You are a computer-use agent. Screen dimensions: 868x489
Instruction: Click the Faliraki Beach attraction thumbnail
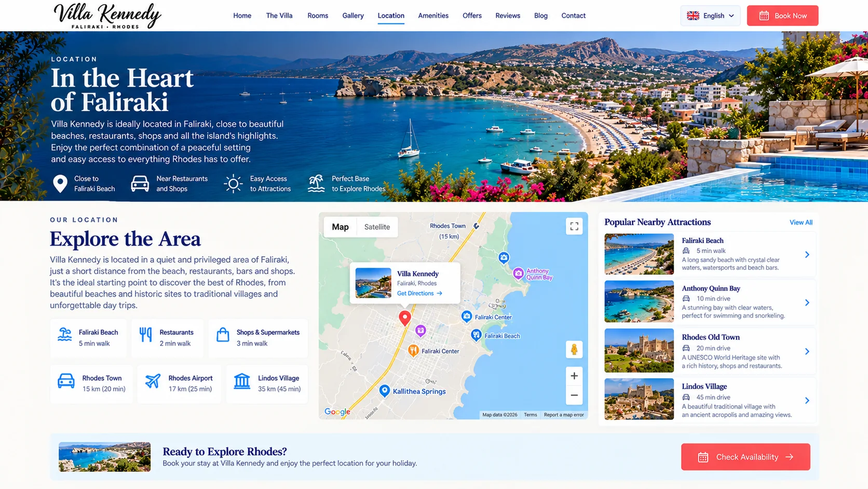pyautogui.click(x=639, y=254)
